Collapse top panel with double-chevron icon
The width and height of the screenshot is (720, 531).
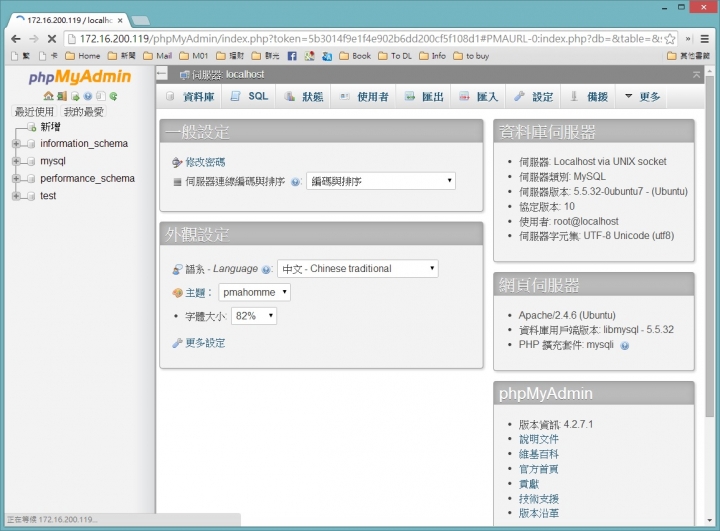(x=697, y=74)
